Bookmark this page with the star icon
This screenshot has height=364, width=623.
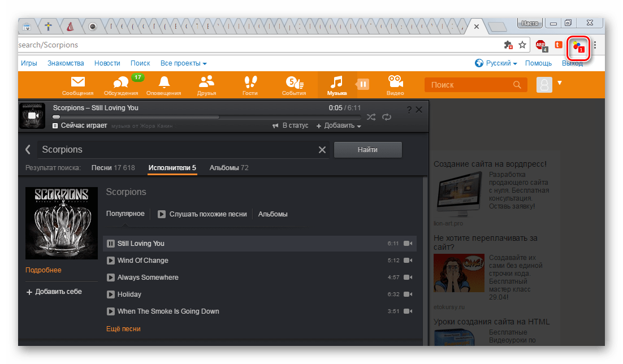tap(523, 45)
